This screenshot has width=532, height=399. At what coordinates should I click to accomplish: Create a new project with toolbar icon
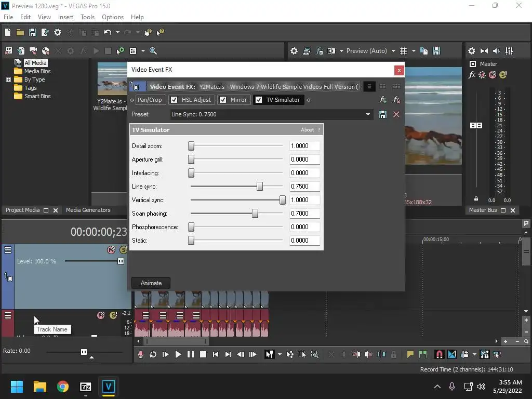coord(7,32)
